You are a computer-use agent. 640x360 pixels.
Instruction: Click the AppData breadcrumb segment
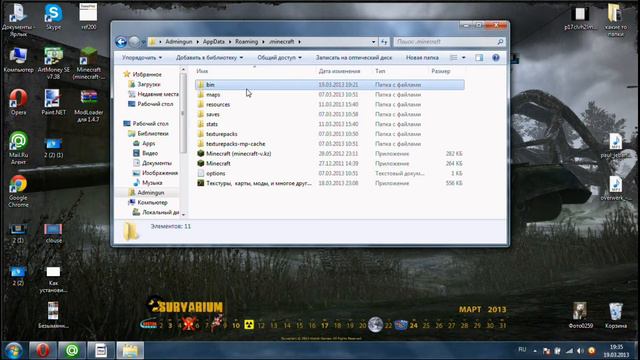(213, 42)
